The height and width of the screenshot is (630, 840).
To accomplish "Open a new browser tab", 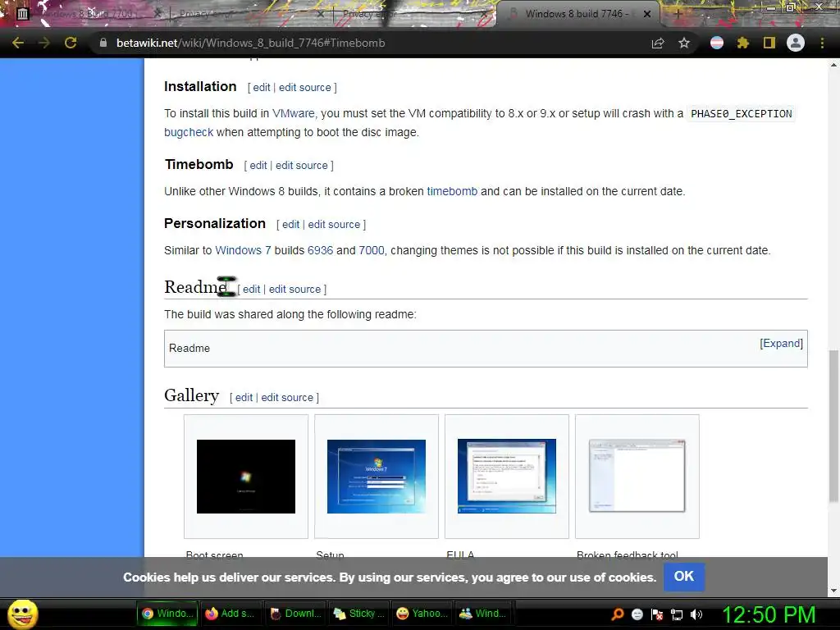I will tap(678, 14).
